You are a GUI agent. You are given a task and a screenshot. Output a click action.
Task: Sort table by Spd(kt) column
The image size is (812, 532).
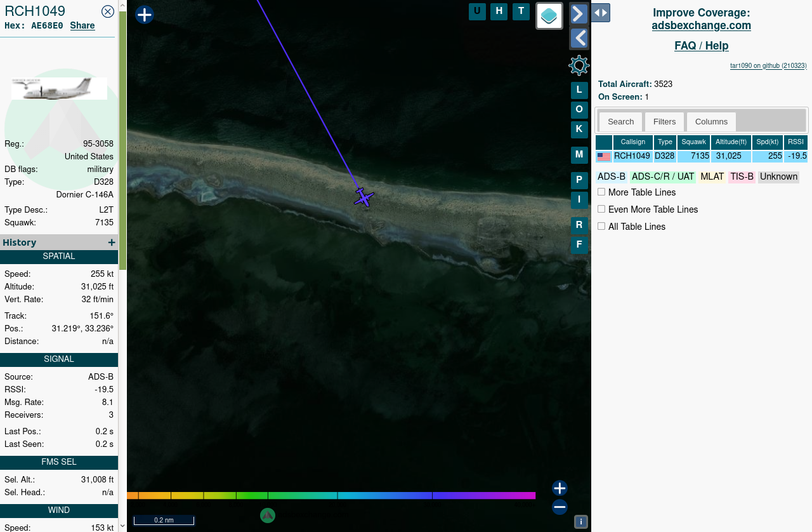coord(768,142)
